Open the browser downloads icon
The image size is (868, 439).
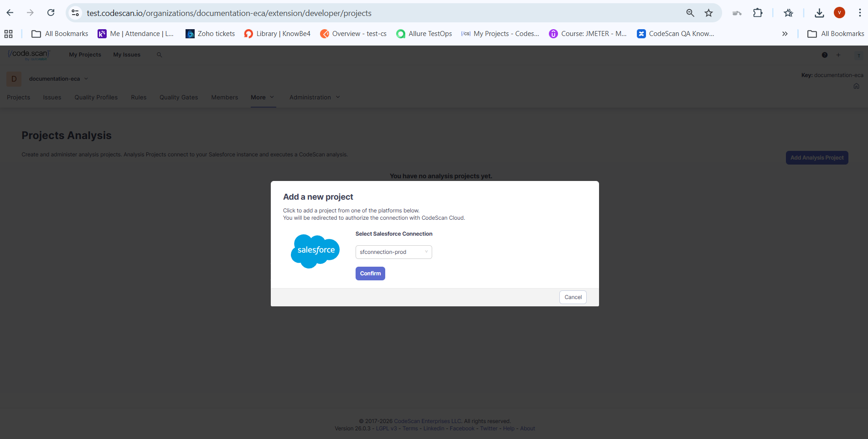pyautogui.click(x=819, y=13)
